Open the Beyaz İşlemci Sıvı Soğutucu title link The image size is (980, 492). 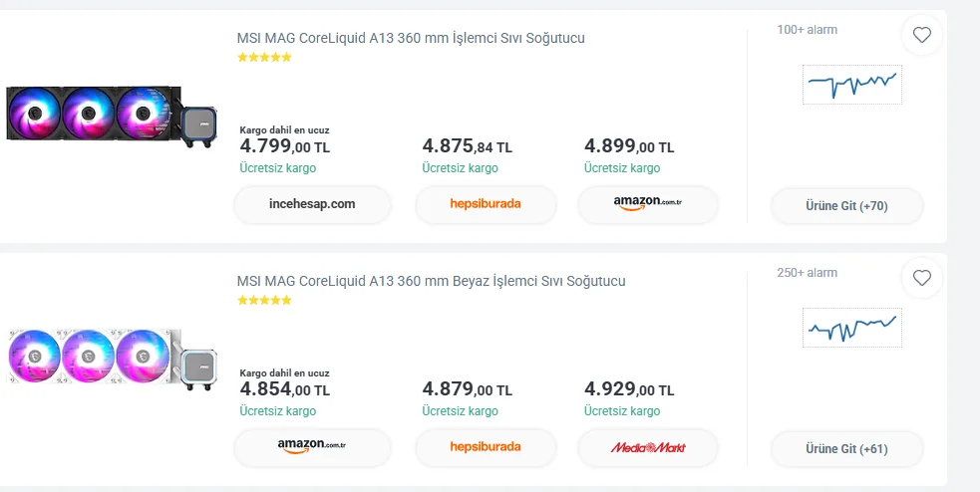pos(431,281)
